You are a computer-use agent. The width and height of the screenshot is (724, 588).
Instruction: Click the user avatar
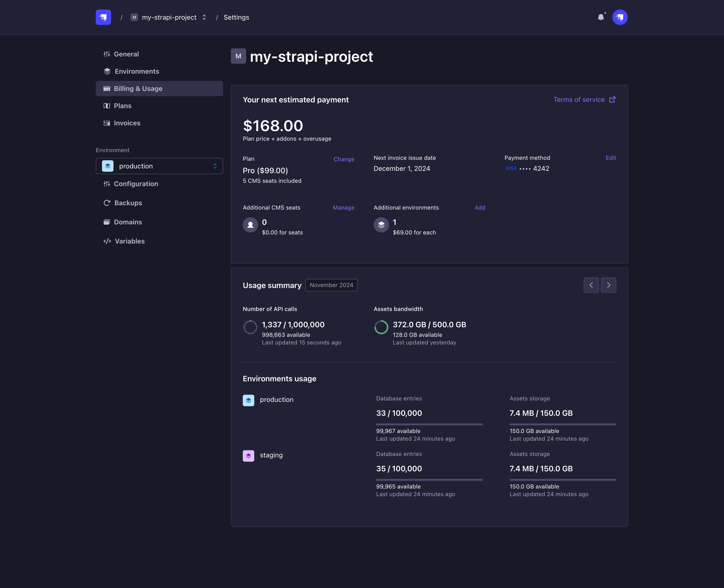tap(620, 17)
